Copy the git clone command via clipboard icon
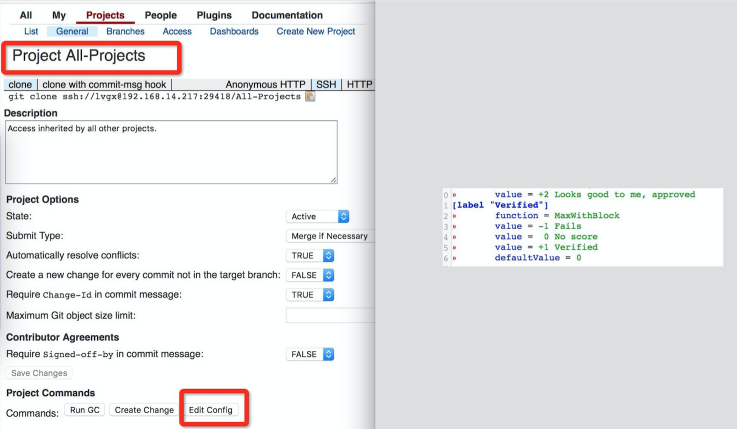This screenshot has height=429, width=737. point(310,96)
